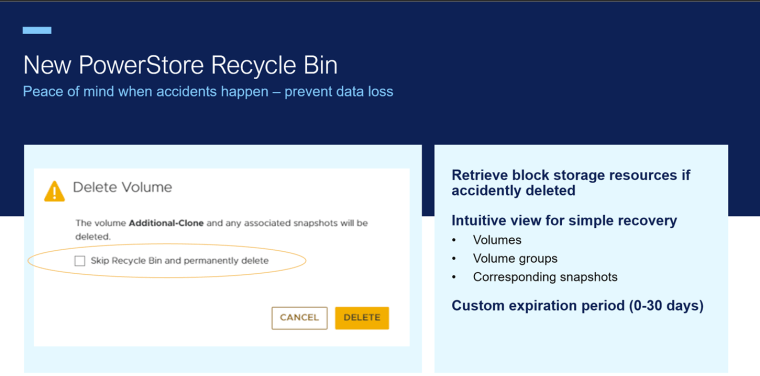The width and height of the screenshot is (760, 376).
Task: Click the Cancel button
Action: (x=299, y=318)
